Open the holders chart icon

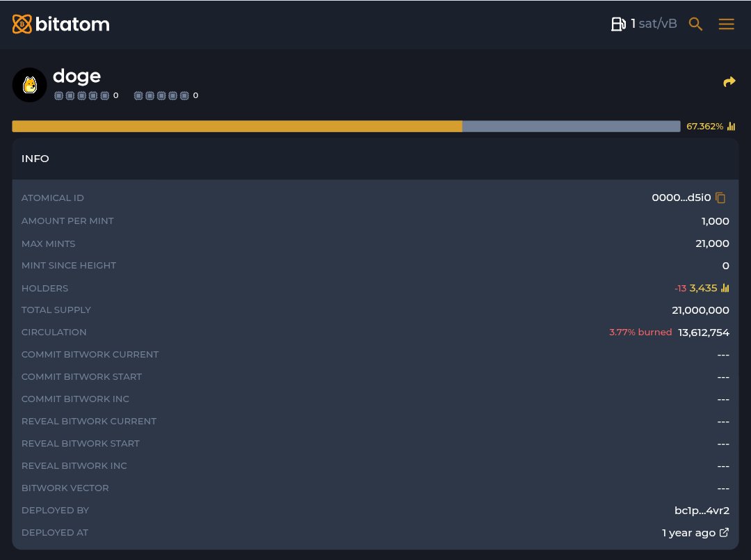pyautogui.click(x=725, y=288)
